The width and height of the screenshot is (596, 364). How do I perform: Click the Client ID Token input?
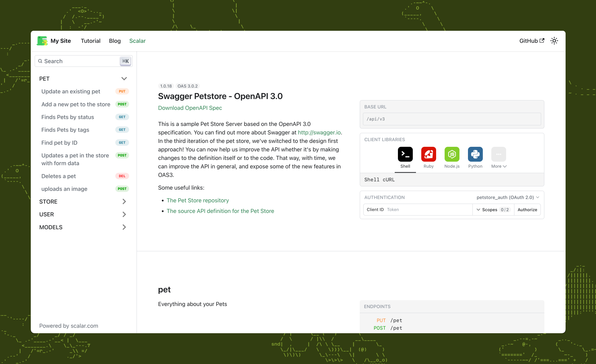click(418, 210)
